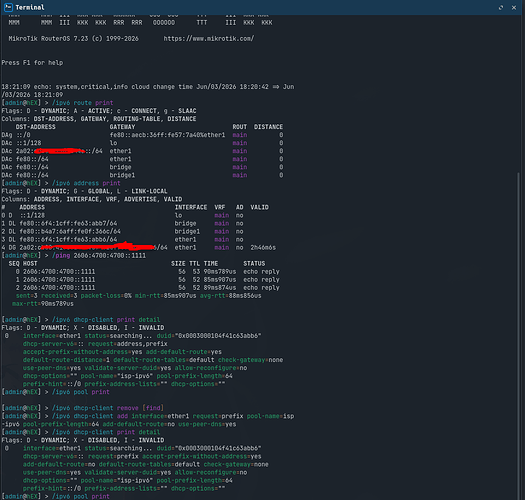Click the 'request=address,prefix' setting

pos(128,344)
